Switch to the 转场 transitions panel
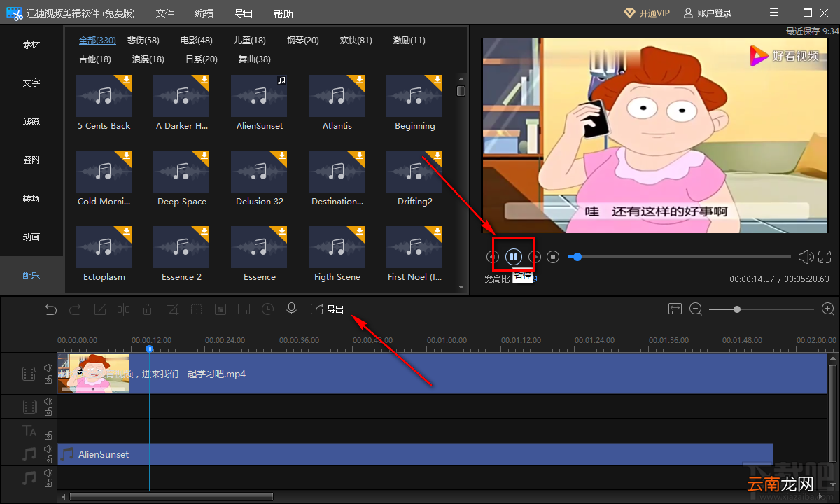840x504 pixels. click(x=31, y=198)
